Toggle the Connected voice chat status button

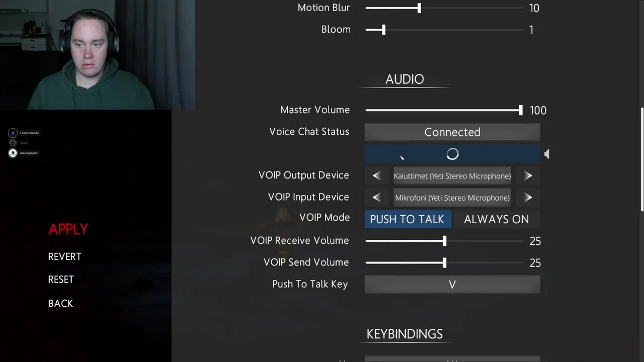coord(452,132)
